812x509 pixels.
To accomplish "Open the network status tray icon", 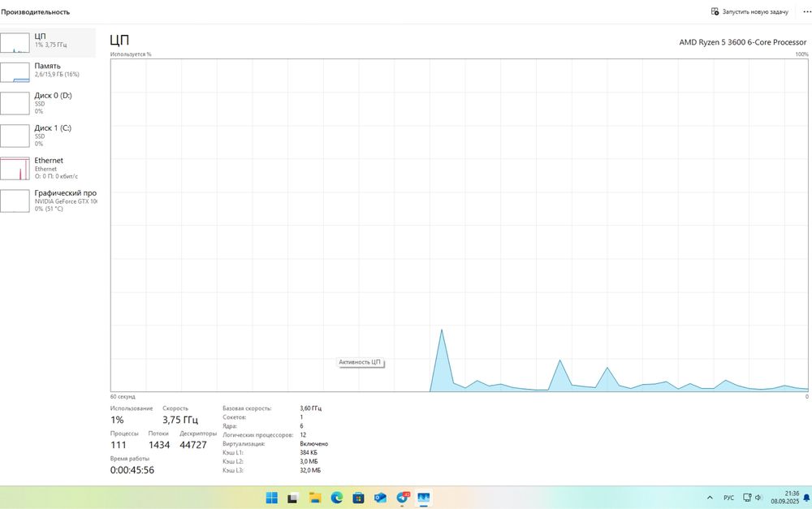I will tap(747, 498).
